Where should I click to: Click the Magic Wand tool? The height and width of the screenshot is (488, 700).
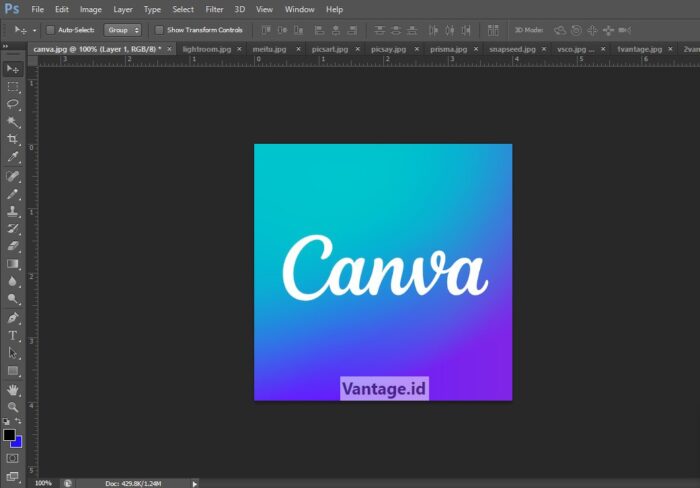pyautogui.click(x=13, y=122)
